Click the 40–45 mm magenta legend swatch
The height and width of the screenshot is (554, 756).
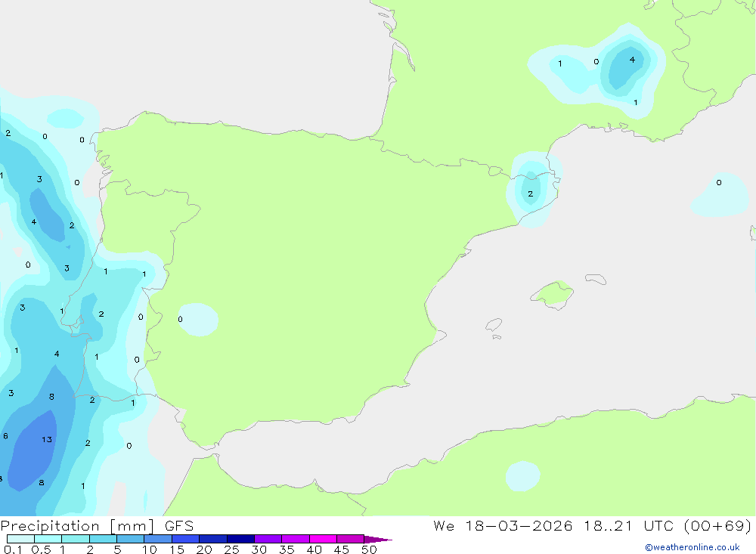tap(323, 539)
